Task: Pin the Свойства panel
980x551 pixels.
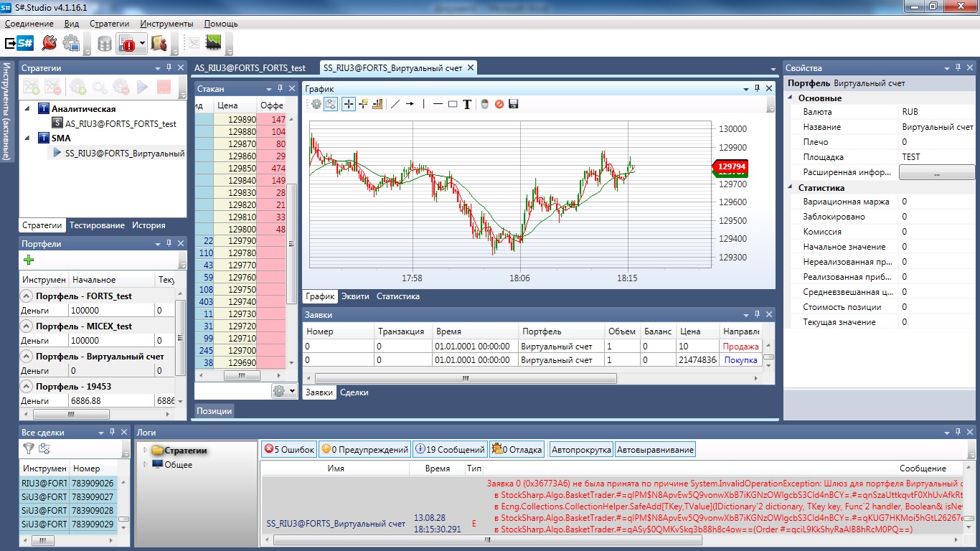Action: coord(958,67)
